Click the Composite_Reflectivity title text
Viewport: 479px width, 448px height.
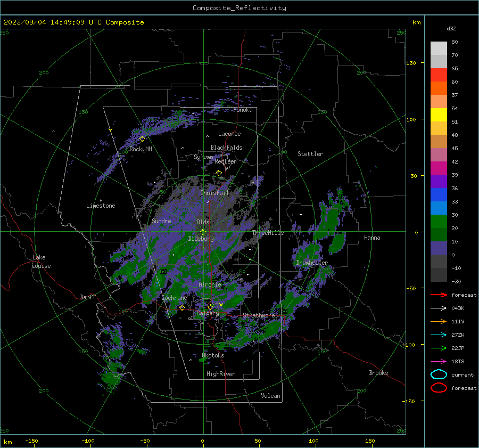(x=239, y=8)
